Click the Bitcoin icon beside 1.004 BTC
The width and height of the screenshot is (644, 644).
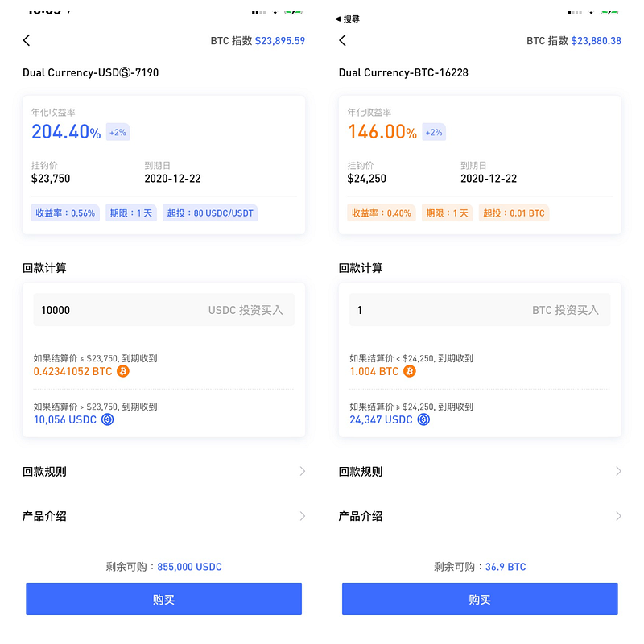point(410,371)
